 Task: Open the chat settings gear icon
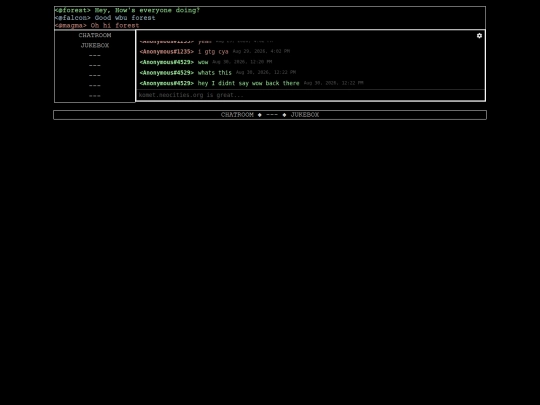(479, 36)
